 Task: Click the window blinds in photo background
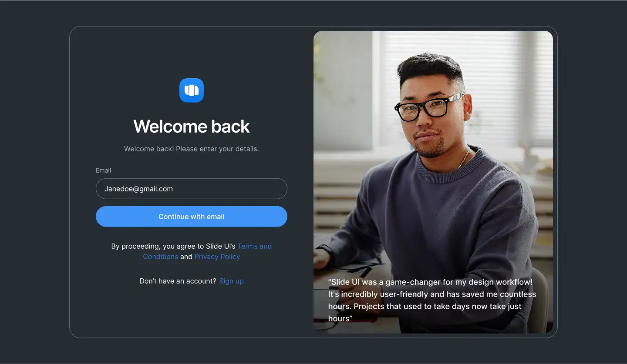[x=501, y=87]
